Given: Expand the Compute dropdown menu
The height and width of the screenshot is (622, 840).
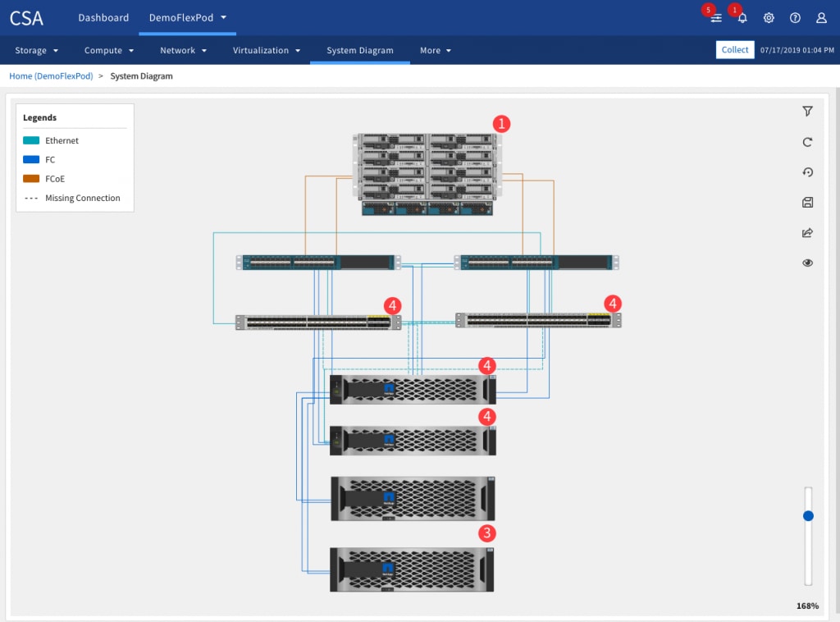Looking at the screenshot, I should [x=108, y=51].
